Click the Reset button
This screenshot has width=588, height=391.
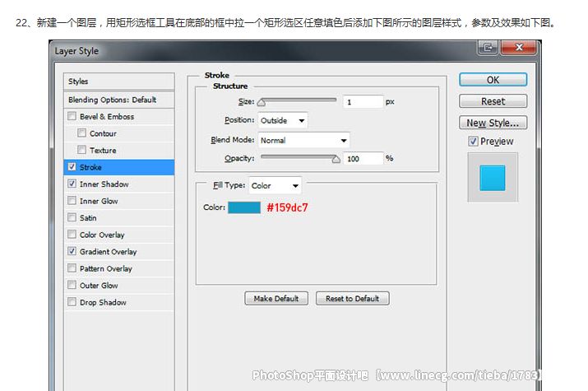493,101
